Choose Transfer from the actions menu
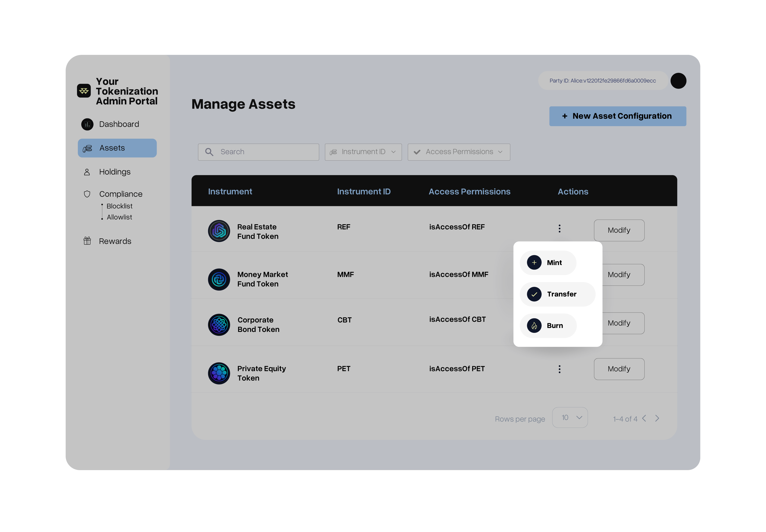 557,294
